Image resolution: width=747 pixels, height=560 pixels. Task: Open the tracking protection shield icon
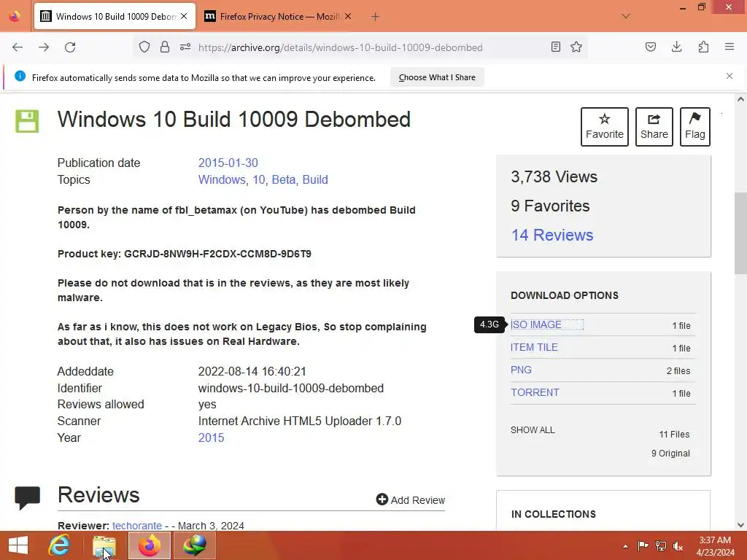144,47
